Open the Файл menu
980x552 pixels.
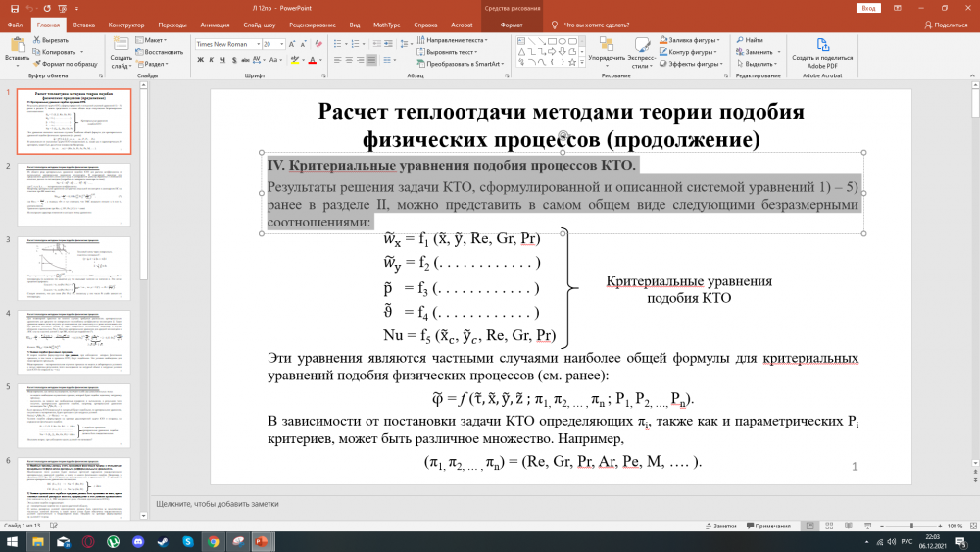15,25
